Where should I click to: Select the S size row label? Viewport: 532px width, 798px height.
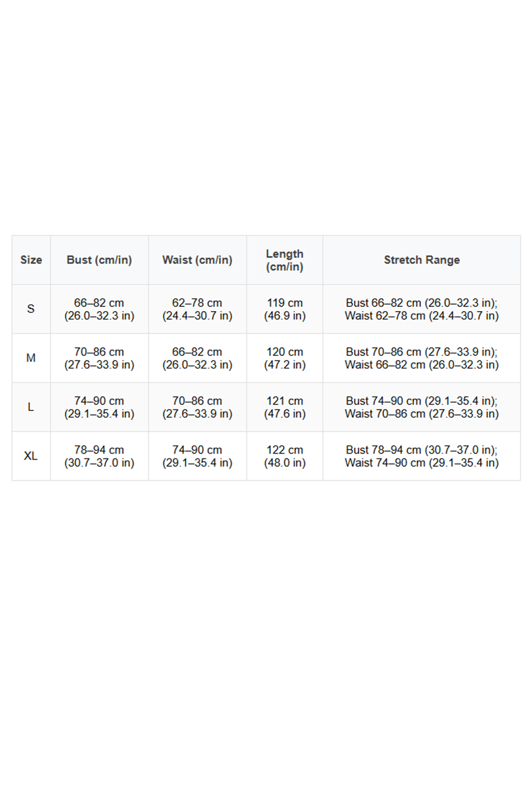click(31, 309)
